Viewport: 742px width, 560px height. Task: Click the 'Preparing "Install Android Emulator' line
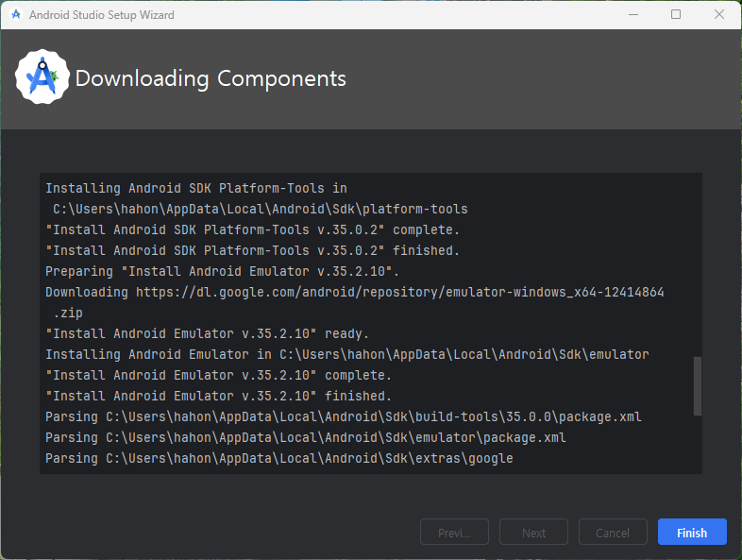pyautogui.click(x=223, y=272)
